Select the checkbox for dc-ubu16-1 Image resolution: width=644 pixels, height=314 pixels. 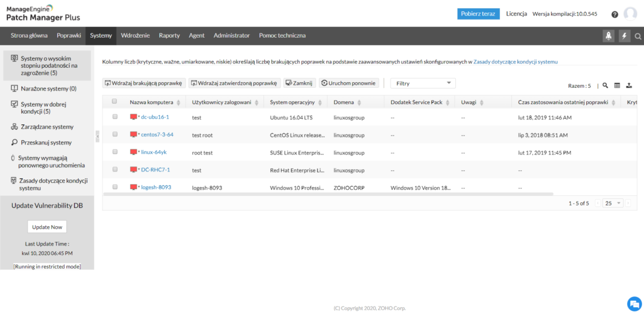pos(114,117)
